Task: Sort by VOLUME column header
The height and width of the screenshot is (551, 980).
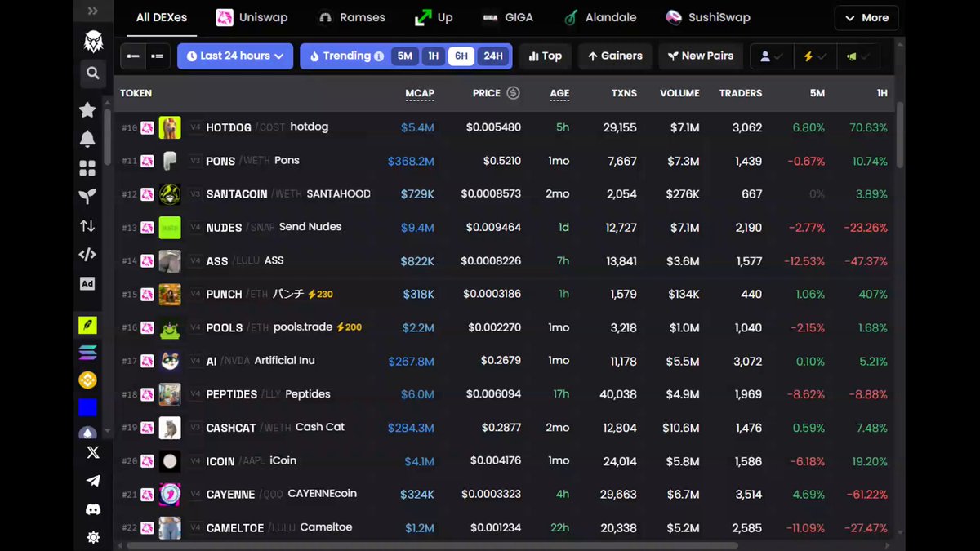Action: pyautogui.click(x=679, y=93)
